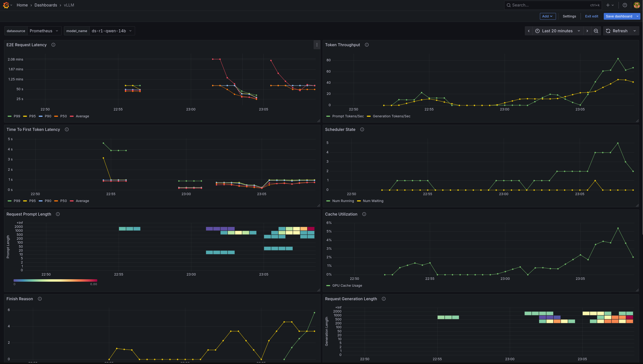
Task: Click the Request Prompt Length color scale bar
Action: (55, 281)
